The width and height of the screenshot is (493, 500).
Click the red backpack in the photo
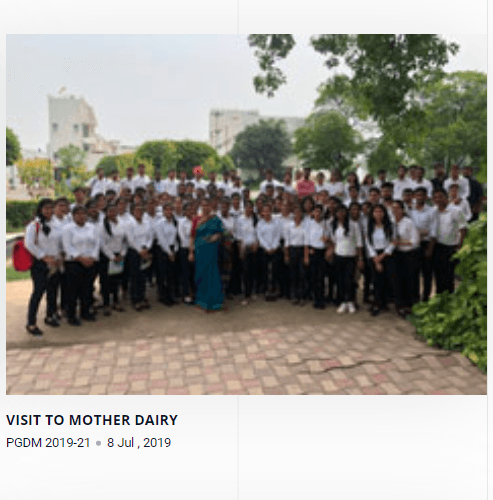point(23,256)
